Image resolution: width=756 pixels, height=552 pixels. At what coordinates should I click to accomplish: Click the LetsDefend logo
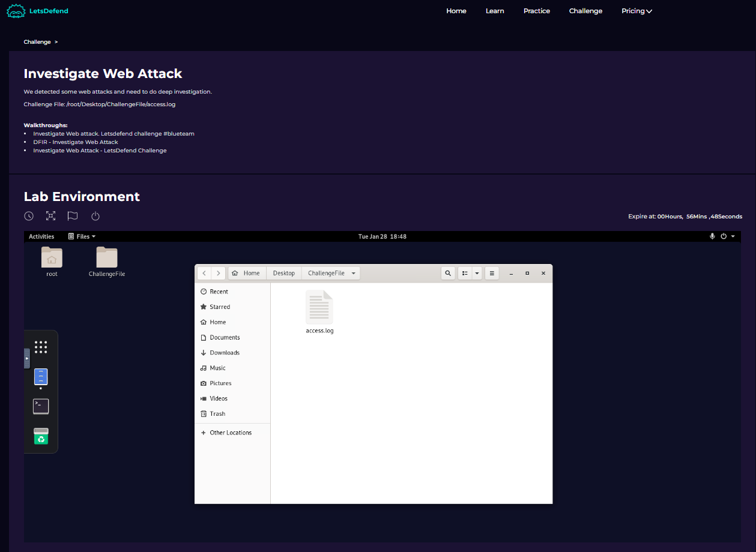point(37,10)
